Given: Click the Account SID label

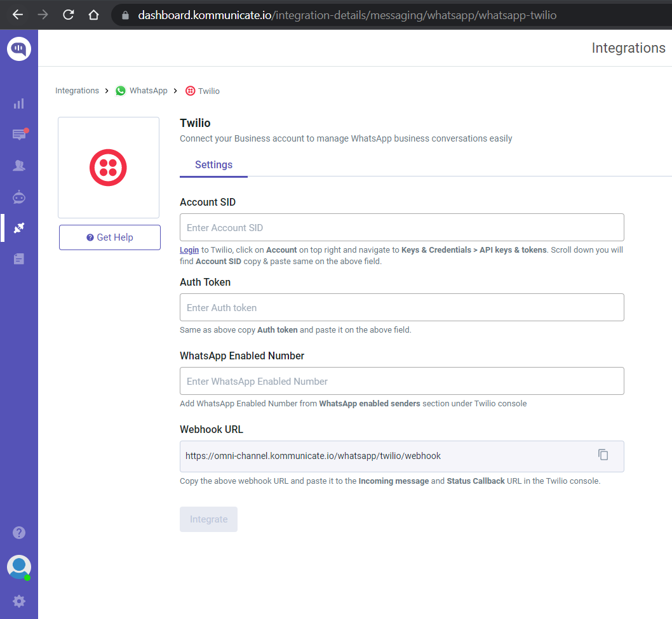Looking at the screenshot, I should 208,202.
